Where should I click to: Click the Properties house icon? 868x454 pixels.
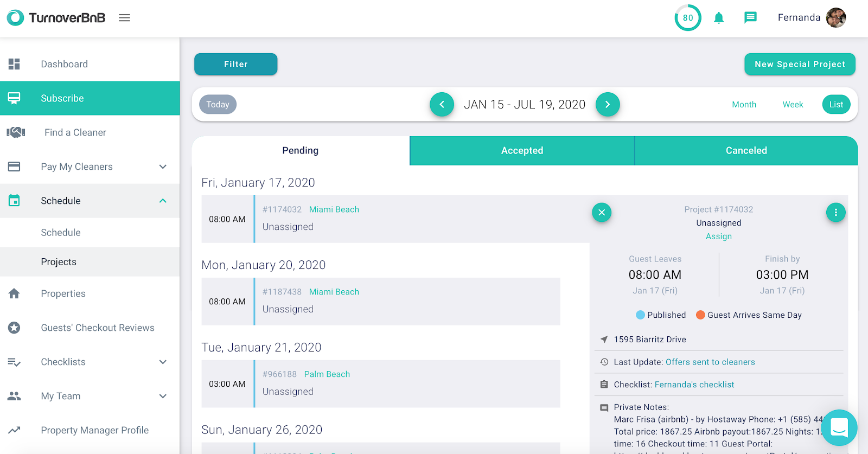(14, 293)
